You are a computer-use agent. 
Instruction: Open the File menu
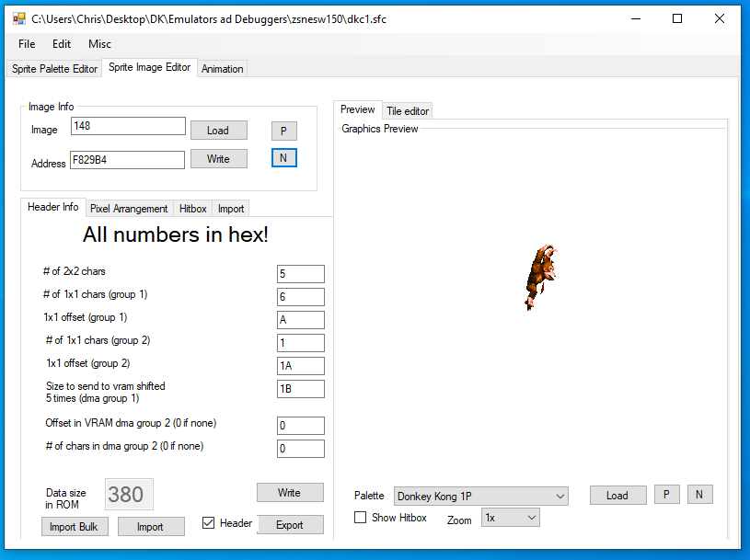point(27,44)
